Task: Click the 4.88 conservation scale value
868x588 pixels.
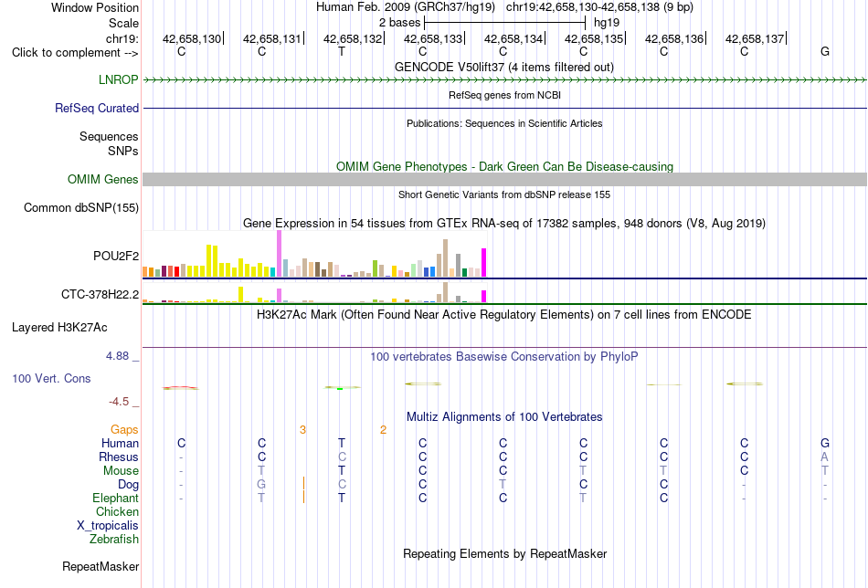Action: (x=117, y=356)
